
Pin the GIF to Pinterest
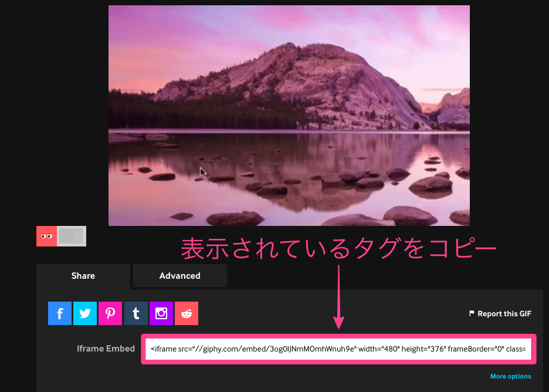coord(110,313)
